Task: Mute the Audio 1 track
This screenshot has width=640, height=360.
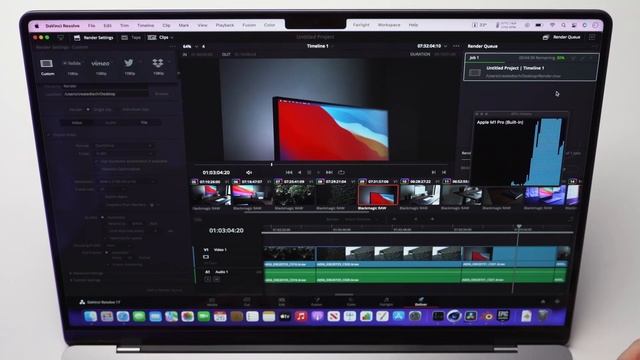Action: (216, 279)
